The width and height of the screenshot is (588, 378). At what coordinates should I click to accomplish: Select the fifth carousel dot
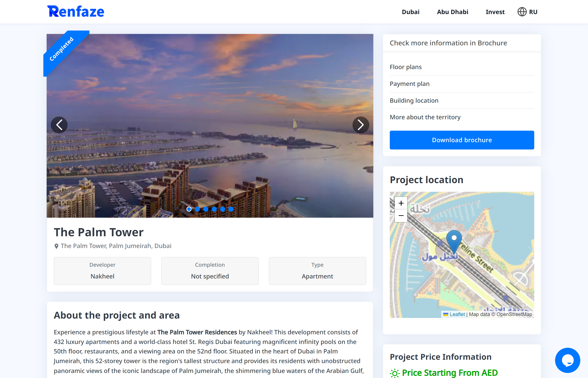pos(223,209)
